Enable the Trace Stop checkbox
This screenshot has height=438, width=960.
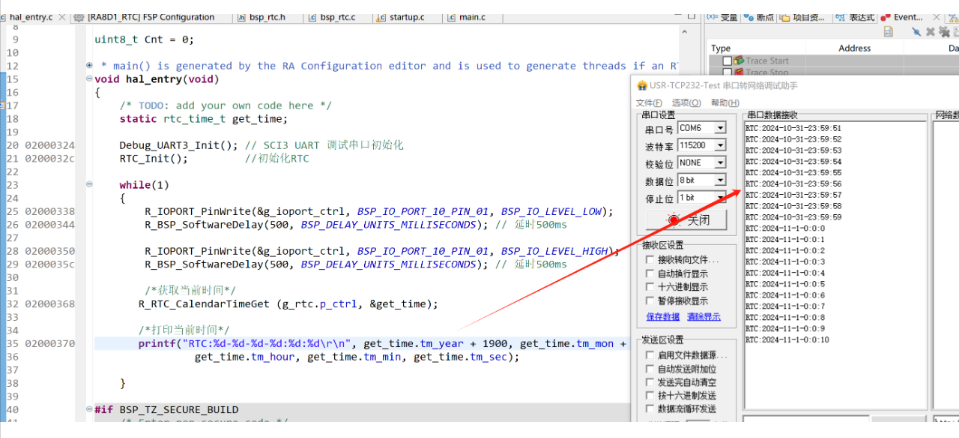727,72
